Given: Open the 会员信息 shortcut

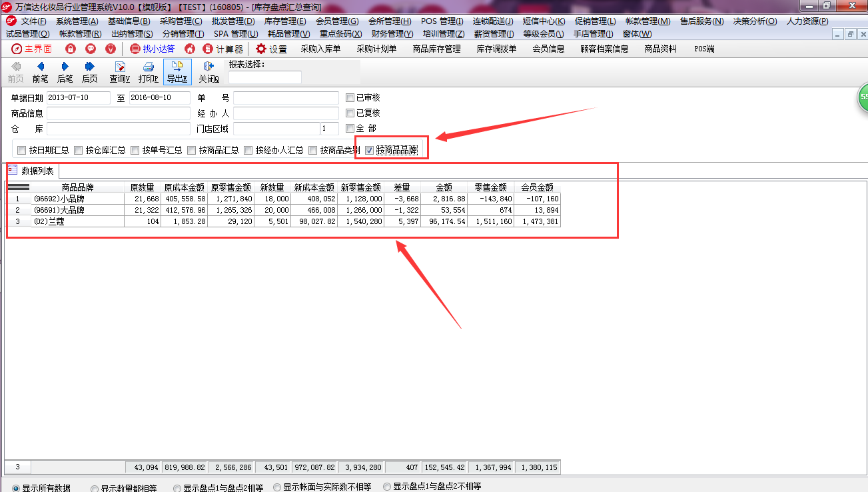Looking at the screenshot, I should tap(548, 49).
